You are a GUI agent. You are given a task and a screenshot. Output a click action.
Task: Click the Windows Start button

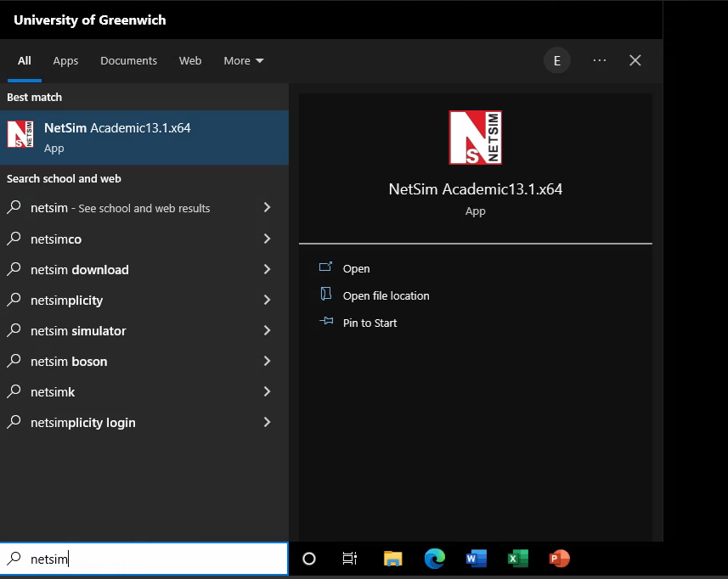[308, 559]
